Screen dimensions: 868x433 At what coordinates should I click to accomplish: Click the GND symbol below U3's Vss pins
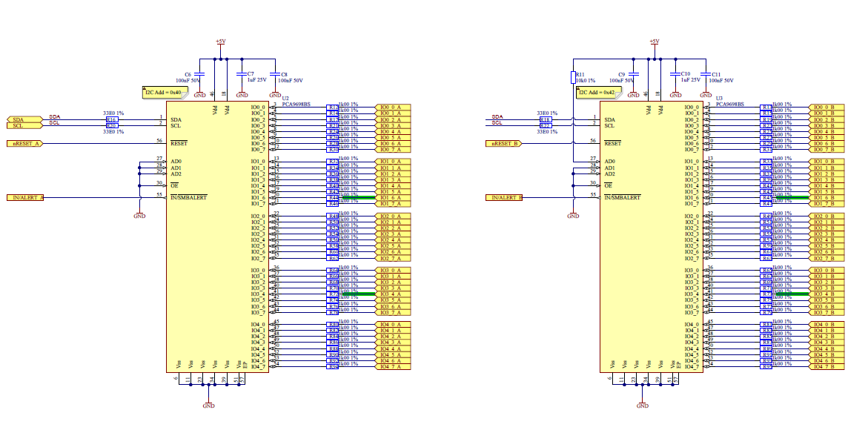[x=642, y=403]
